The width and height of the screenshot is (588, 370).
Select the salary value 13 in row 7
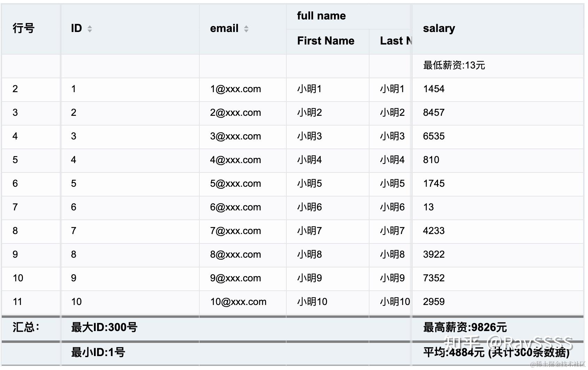[428, 207]
